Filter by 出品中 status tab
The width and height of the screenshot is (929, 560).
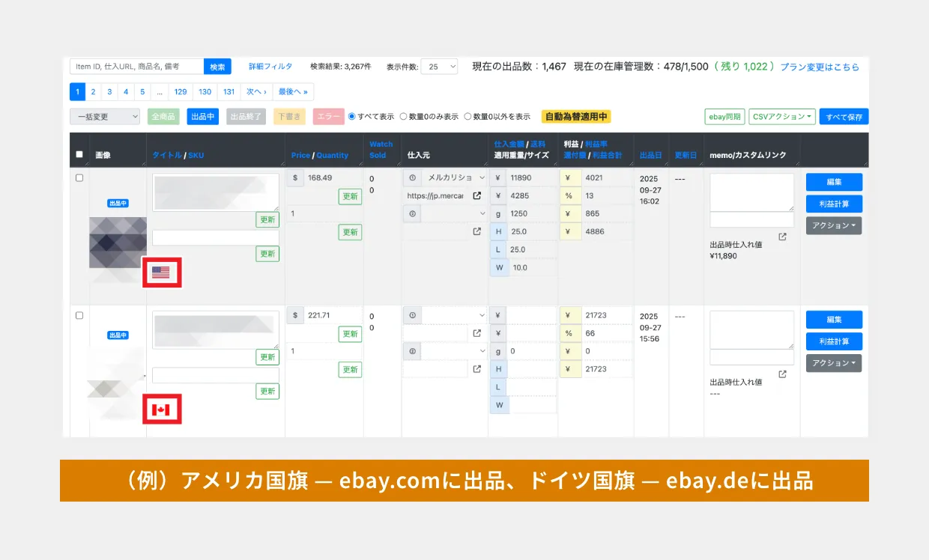[202, 117]
